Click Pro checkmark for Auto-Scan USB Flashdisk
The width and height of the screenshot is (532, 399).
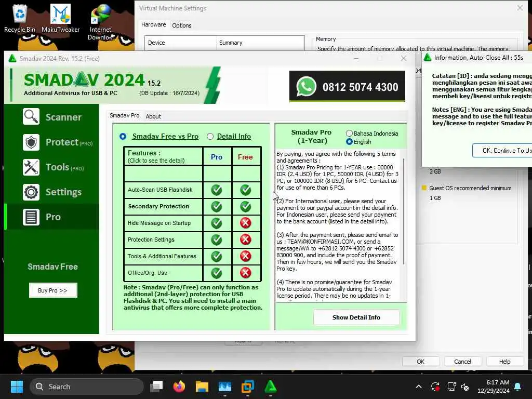pos(217,190)
